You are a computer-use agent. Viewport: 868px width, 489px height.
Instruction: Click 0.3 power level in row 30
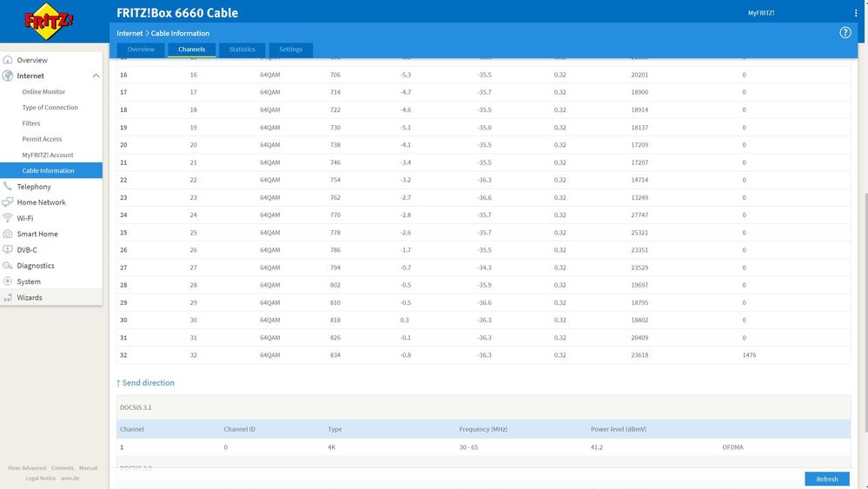tap(404, 320)
